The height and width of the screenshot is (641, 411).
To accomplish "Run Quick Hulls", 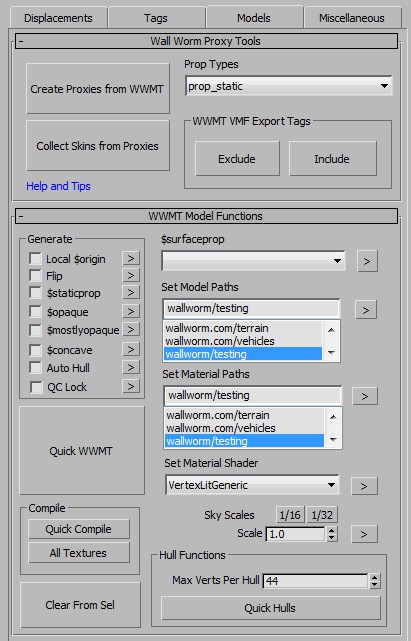I will tap(270, 608).
